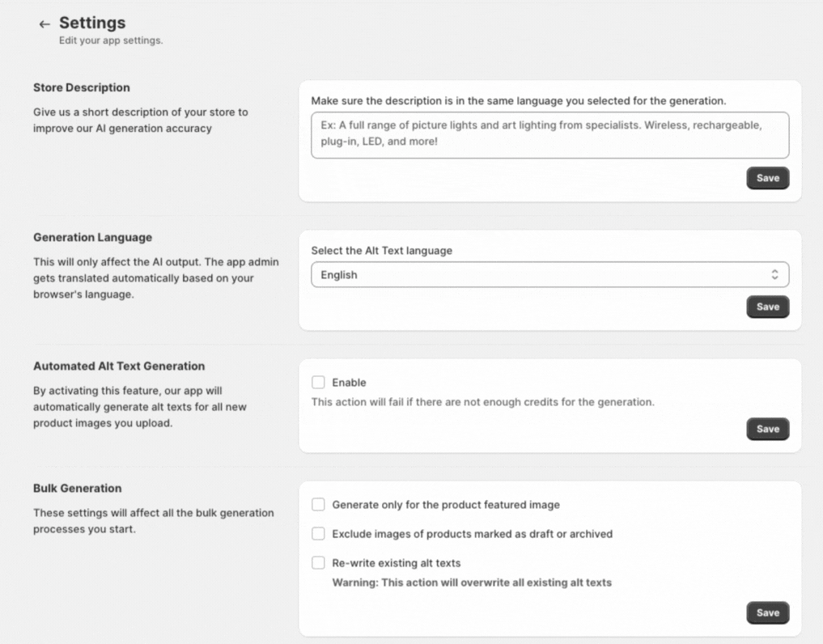Enable Exclude images of products marked as draft
The height and width of the screenshot is (644, 823).
click(x=319, y=533)
